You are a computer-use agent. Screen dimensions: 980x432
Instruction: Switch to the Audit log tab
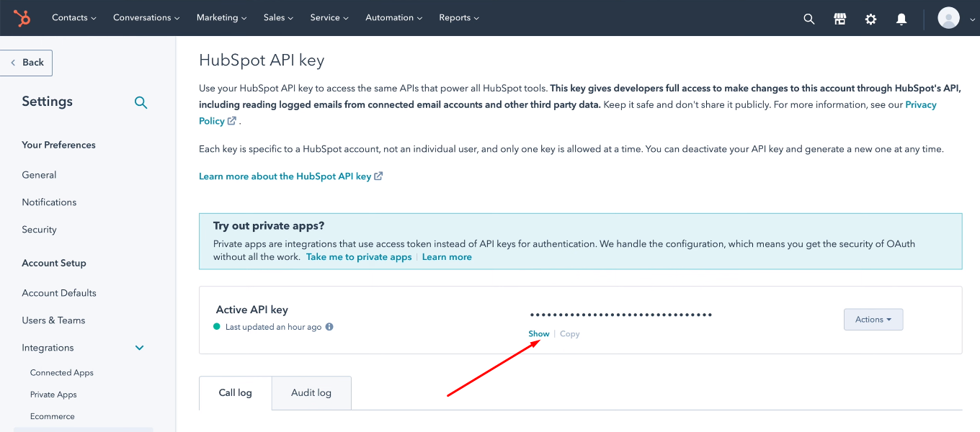point(311,392)
